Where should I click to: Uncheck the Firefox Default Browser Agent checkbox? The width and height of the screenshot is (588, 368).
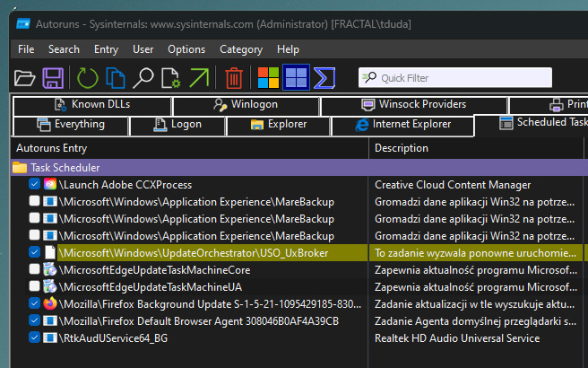tap(34, 320)
